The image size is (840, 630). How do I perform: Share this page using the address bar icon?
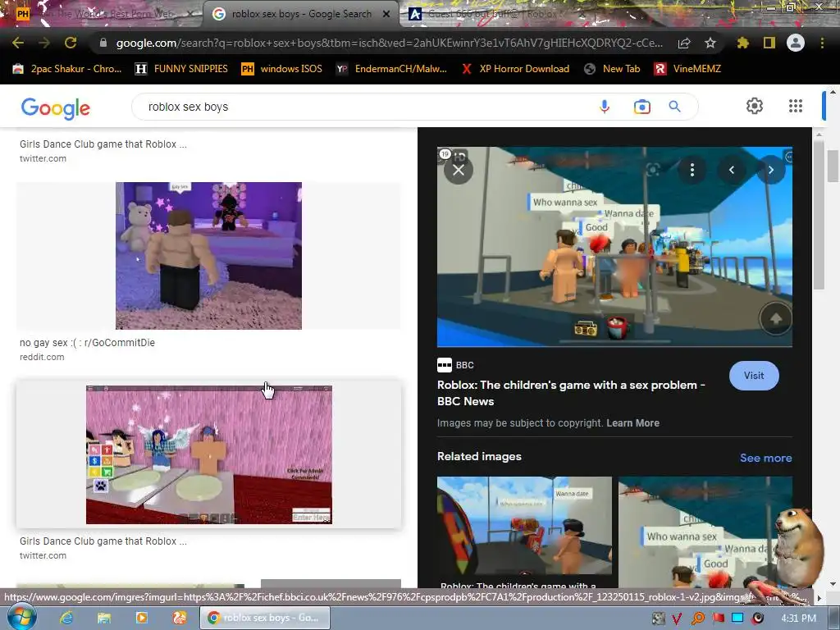[x=684, y=43]
